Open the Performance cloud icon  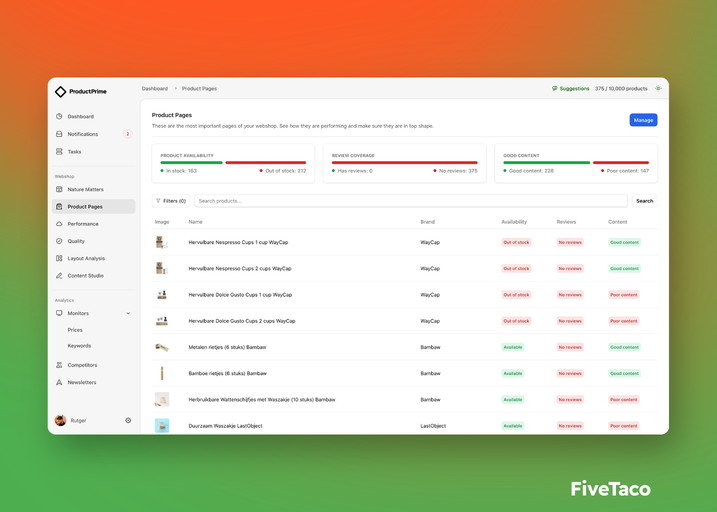click(59, 224)
